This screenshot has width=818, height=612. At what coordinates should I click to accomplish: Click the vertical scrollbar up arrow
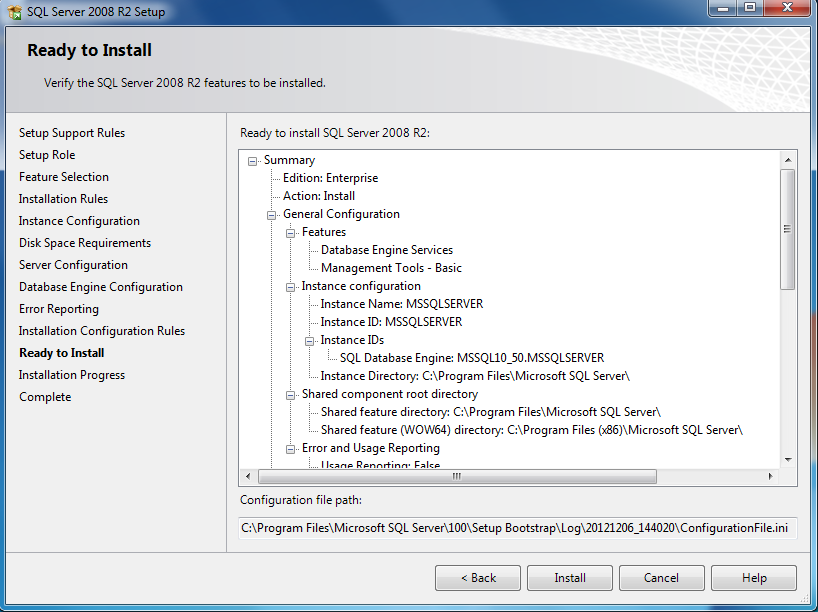(788, 160)
